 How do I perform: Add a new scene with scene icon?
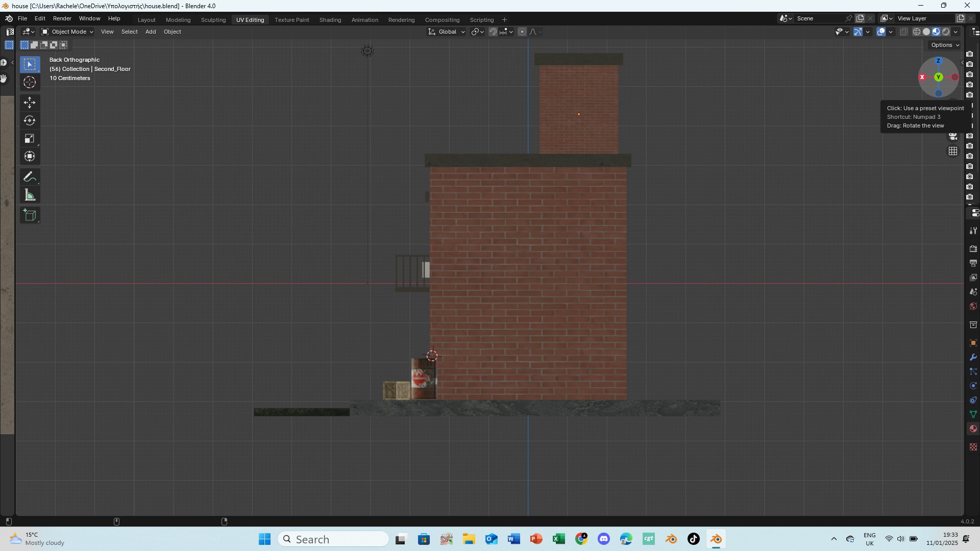[x=860, y=18]
